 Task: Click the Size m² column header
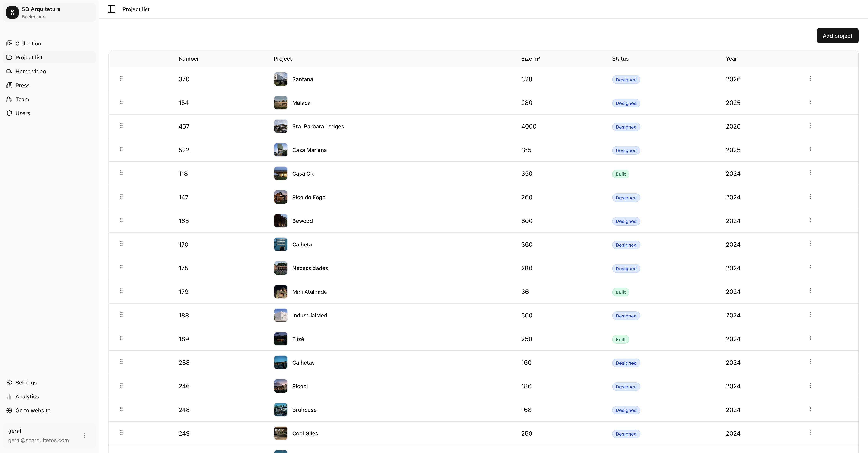(x=530, y=58)
